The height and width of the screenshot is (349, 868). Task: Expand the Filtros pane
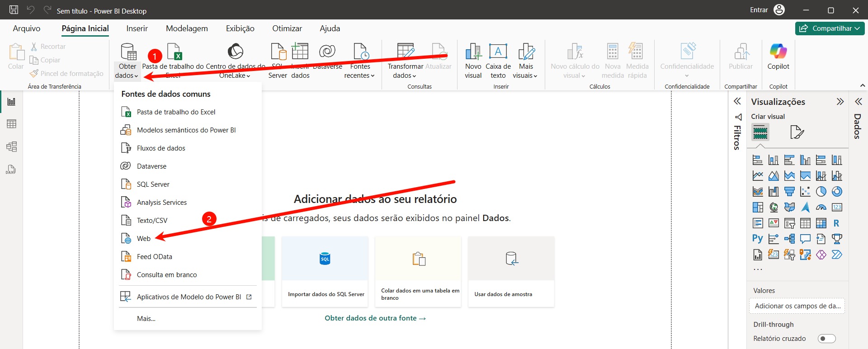click(737, 101)
